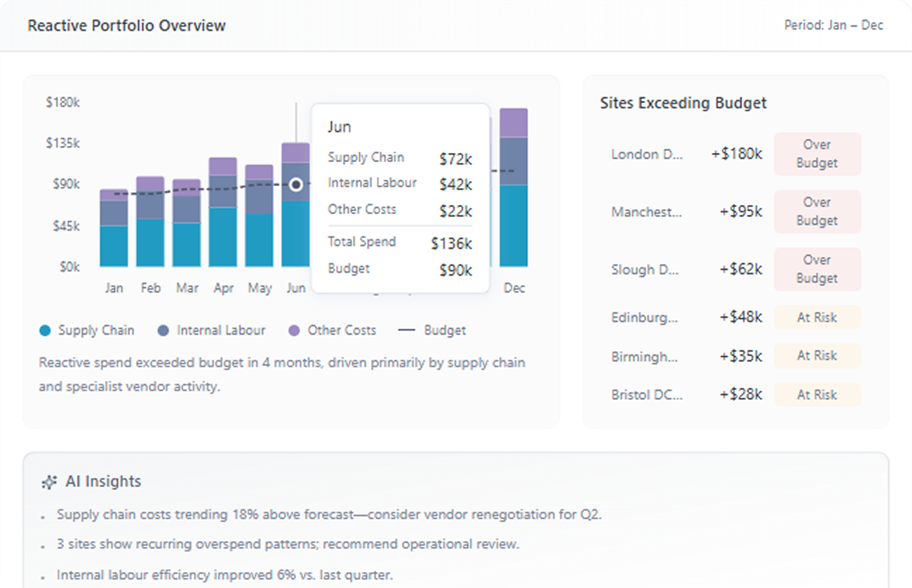
Task: Click the +$180k overspend amount
Action: point(737,154)
